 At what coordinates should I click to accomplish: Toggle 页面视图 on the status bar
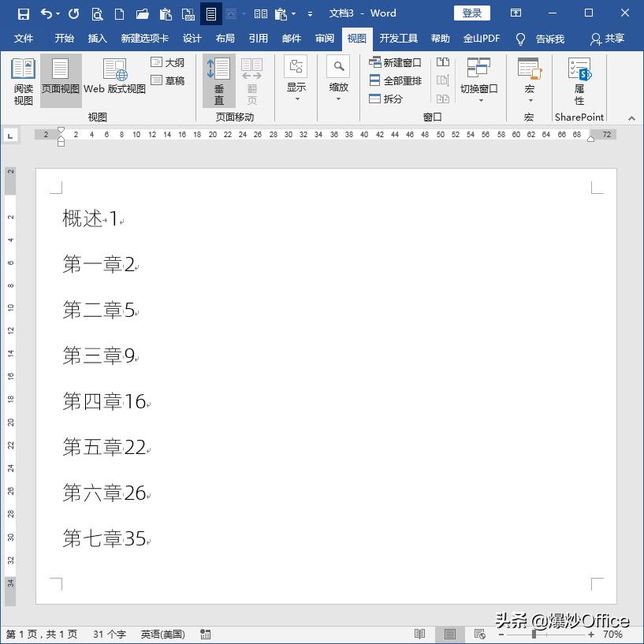pyautogui.click(x=449, y=634)
